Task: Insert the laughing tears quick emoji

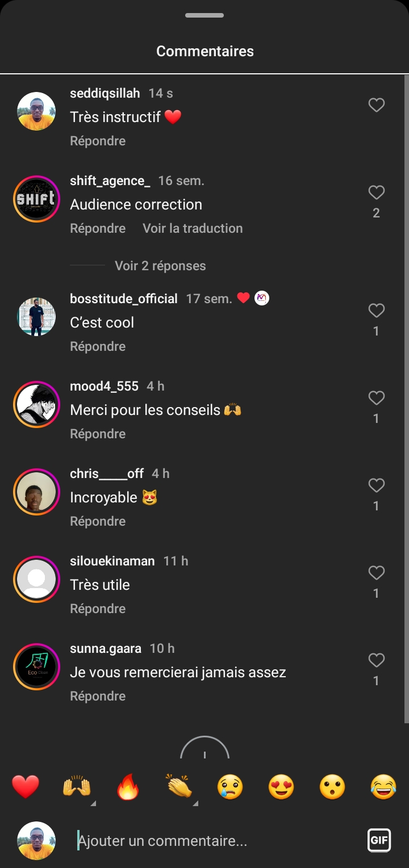Action: pyautogui.click(x=383, y=787)
